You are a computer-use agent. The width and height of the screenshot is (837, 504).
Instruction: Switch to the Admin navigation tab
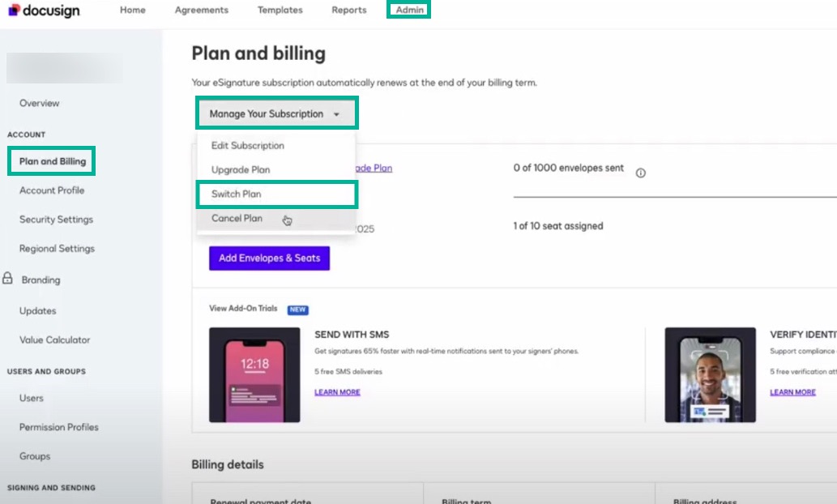click(408, 10)
